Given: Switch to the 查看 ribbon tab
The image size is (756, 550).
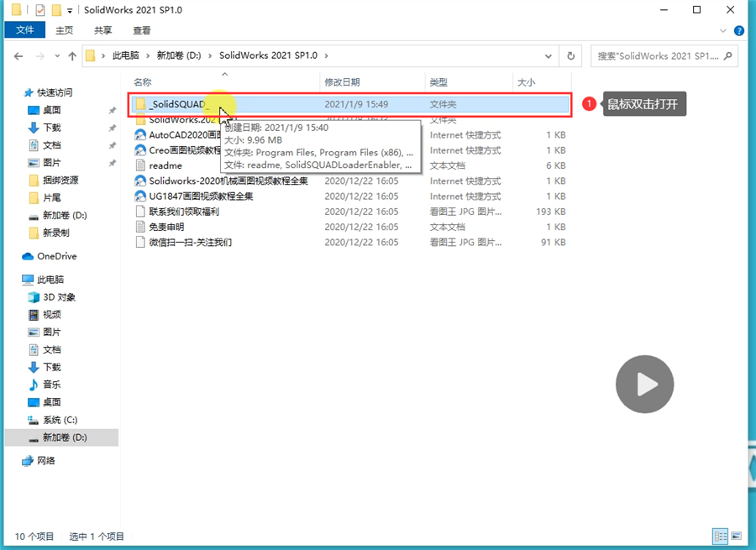Looking at the screenshot, I should coord(142,30).
